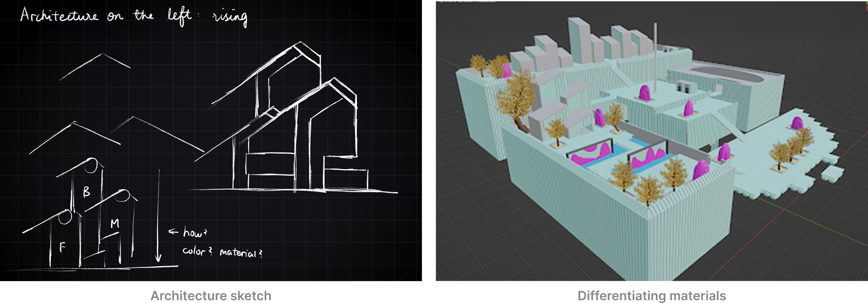Click the long downward arrow in the sketch

[158, 216]
